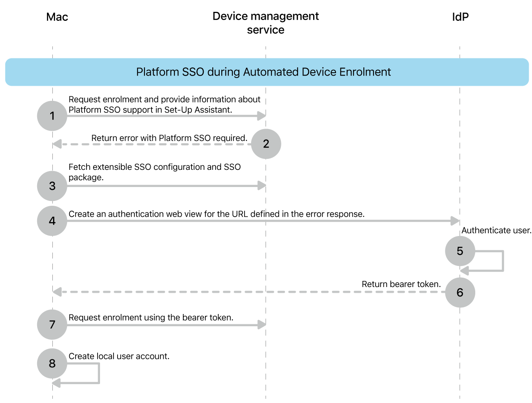Click "Fetch extensible SSO configuration and SSO package."
The height and width of the screenshot is (403, 532).
click(x=155, y=172)
